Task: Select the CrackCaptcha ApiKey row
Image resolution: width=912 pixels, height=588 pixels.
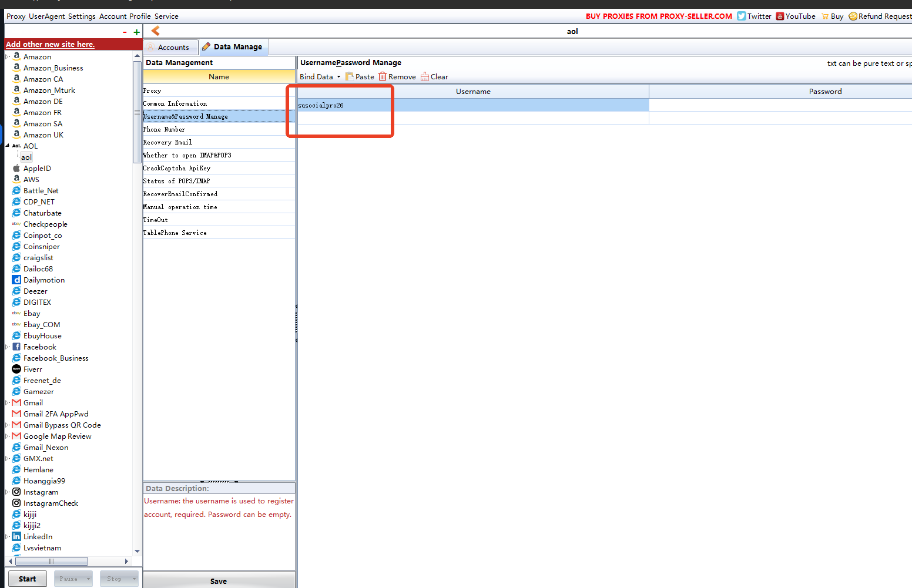Action: (219, 168)
